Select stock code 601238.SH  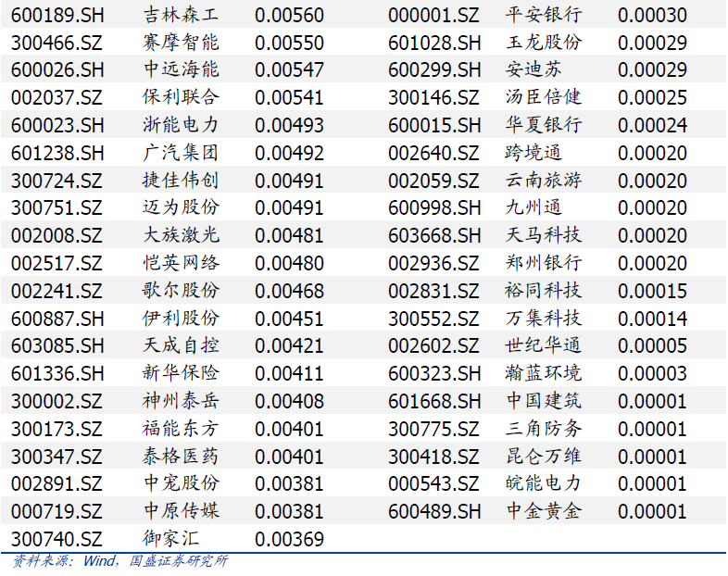click(x=57, y=153)
